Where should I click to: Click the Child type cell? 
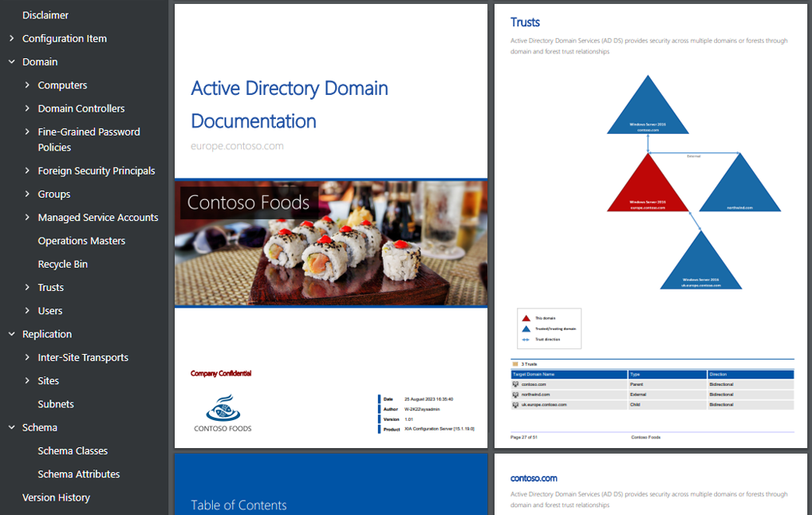click(x=668, y=405)
